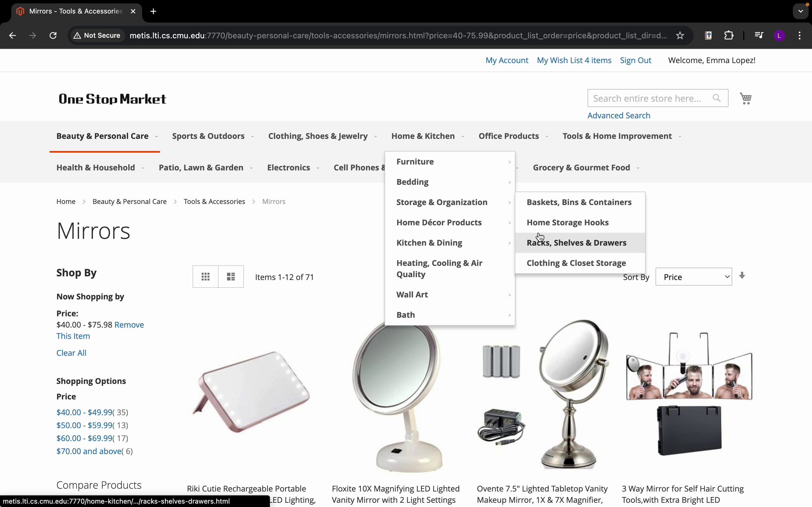Click the search magnifier icon
The width and height of the screenshot is (812, 507).
click(x=717, y=98)
